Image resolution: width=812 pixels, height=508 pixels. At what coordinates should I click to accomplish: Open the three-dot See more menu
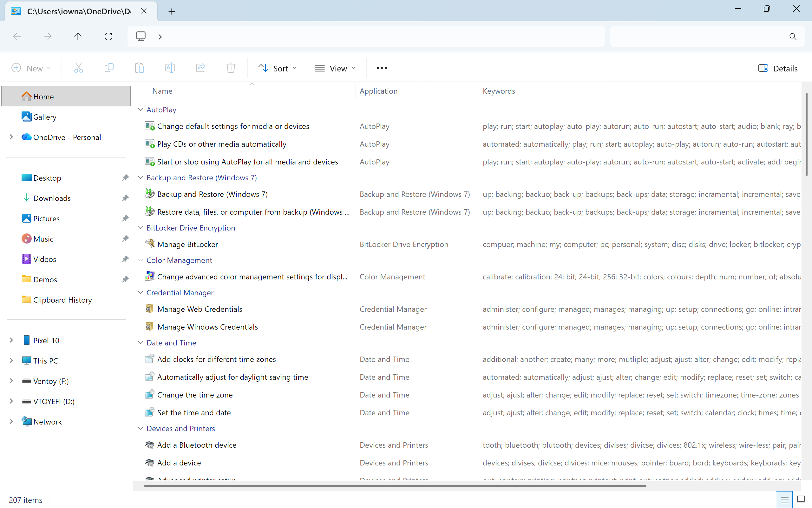pyautogui.click(x=382, y=68)
